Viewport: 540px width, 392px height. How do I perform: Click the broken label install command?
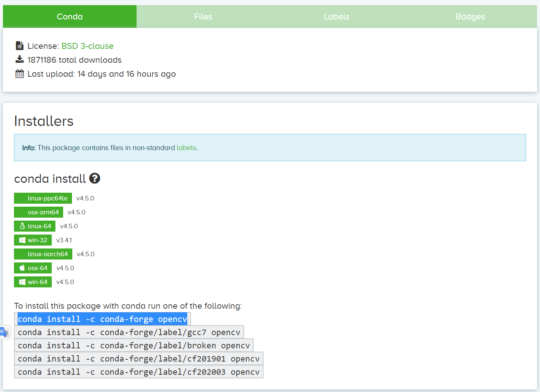click(134, 345)
